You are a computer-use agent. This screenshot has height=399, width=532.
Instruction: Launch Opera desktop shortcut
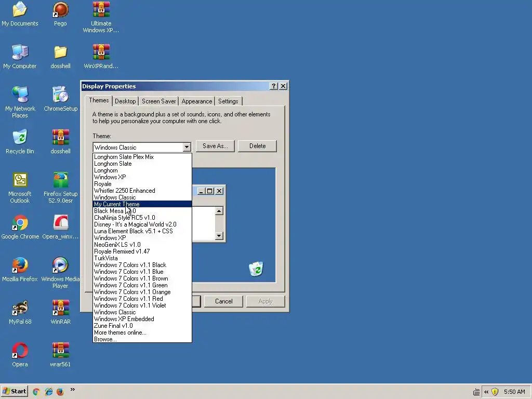pos(20,355)
